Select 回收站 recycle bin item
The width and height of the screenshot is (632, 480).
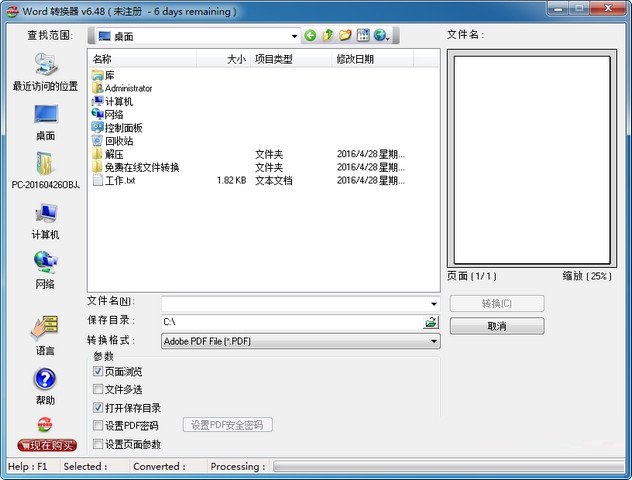(112, 141)
